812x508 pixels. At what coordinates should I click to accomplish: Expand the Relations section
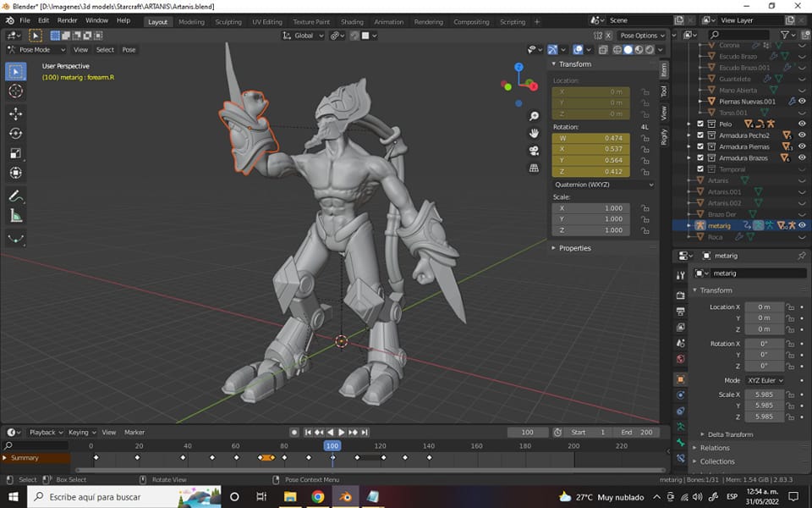click(715, 448)
